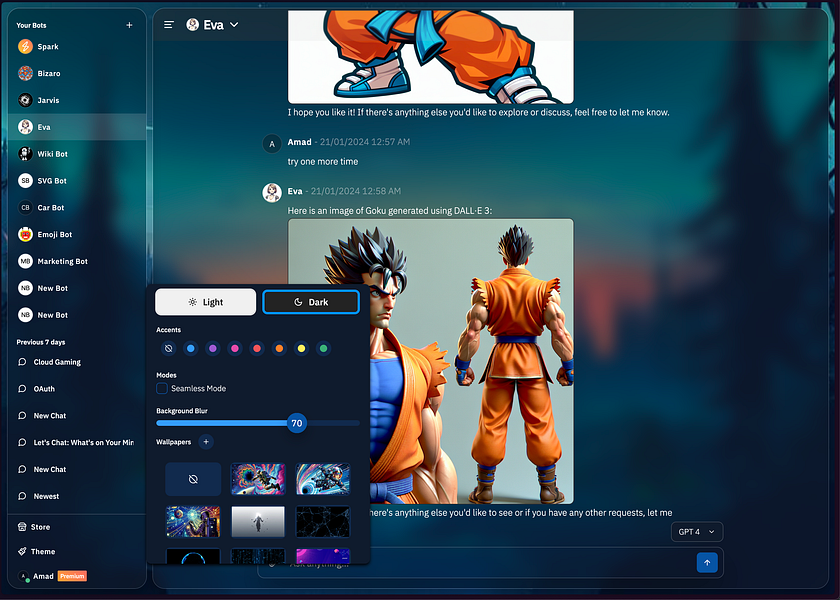The height and width of the screenshot is (600, 840).
Task: Toggle the sidebar hamburger menu
Action: coord(169,25)
